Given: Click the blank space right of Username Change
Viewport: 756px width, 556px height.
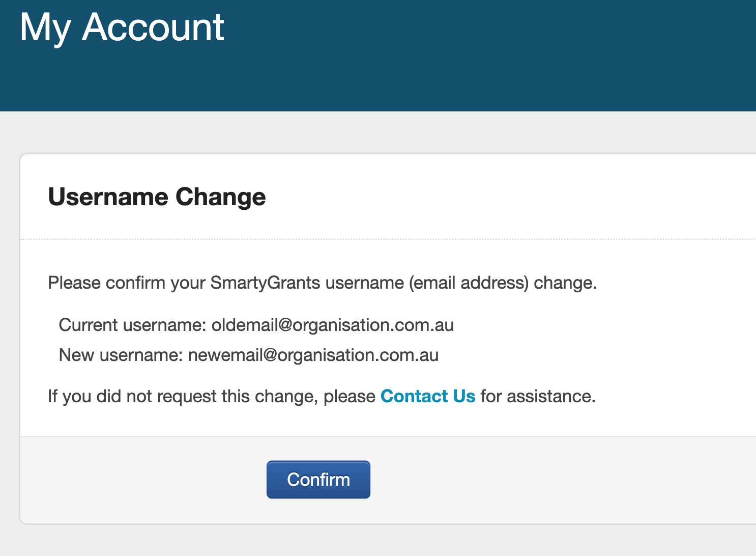Looking at the screenshot, I should coord(509,197).
